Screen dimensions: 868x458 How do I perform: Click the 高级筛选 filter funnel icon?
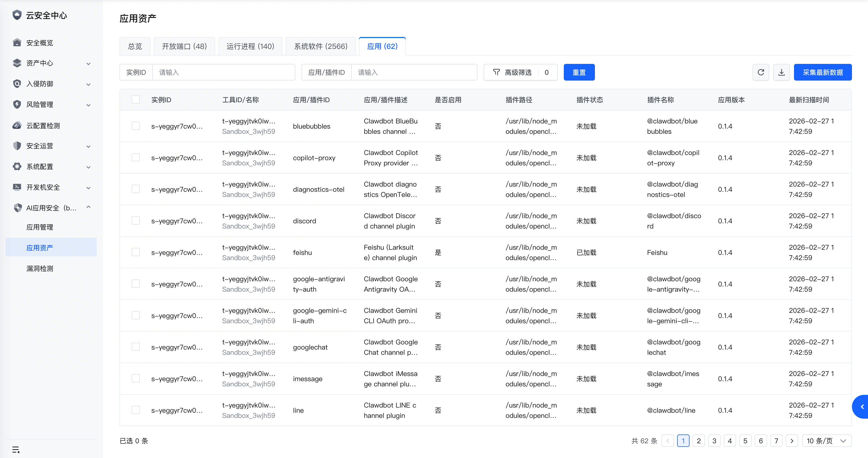[x=496, y=72]
